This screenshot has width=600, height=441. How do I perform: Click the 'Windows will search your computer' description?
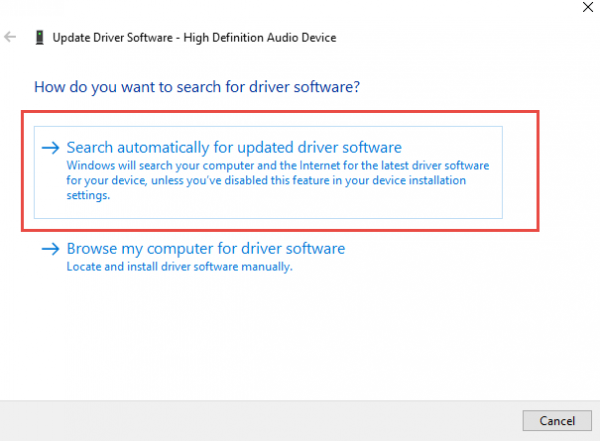point(278,180)
